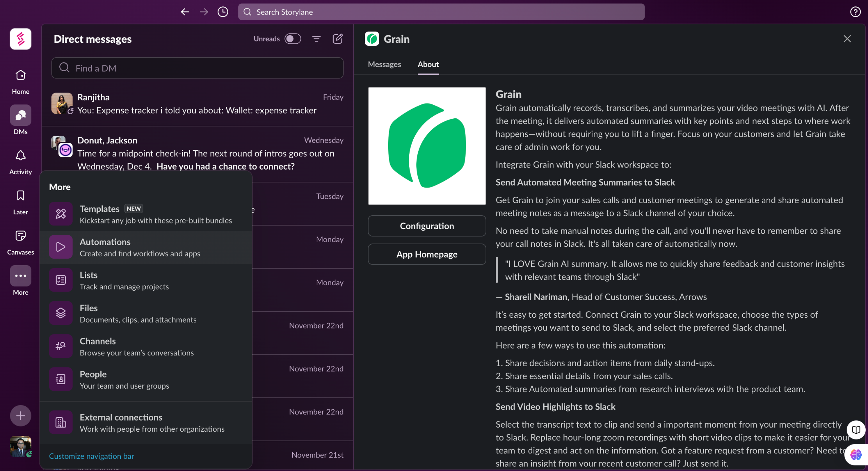Open Canvases in the sidebar
Image resolution: width=868 pixels, height=471 pixels.
point(20,236)
